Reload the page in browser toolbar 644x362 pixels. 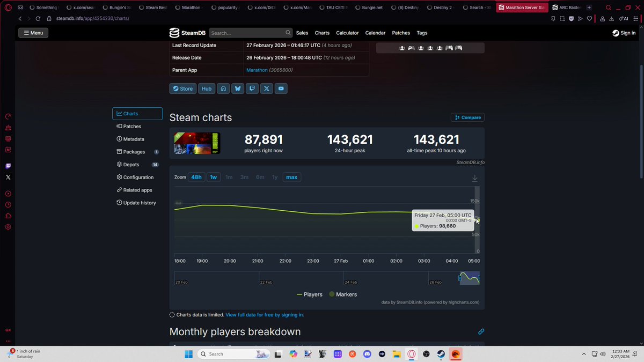(x=39, y=18)
